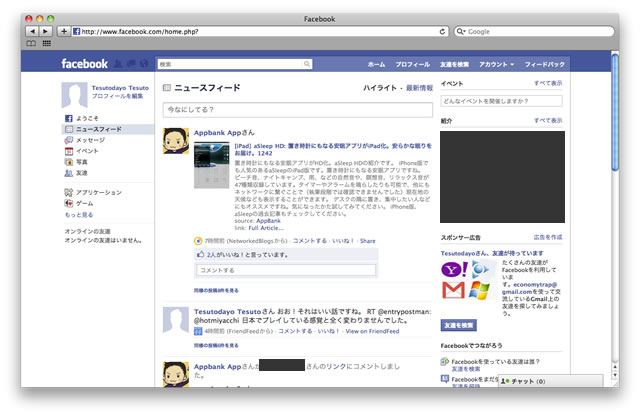
Task: Expand similar posts link under Tesutodayo post
Action: [x=216, y=345]
